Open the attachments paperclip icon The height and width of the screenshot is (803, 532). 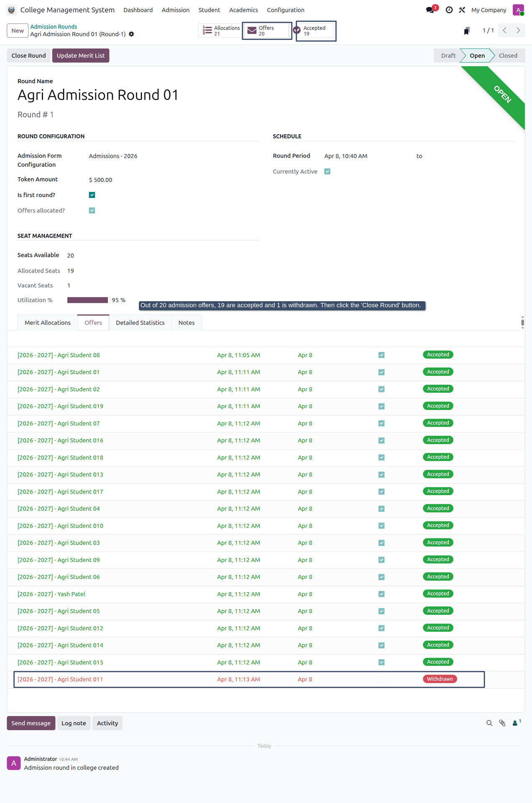[502, 723]
